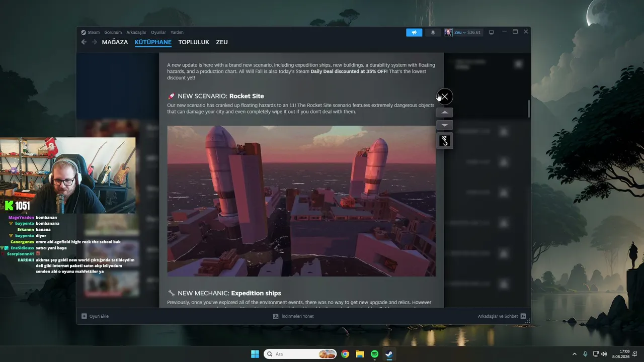Open the Oyunlar menu

[158, 33]
